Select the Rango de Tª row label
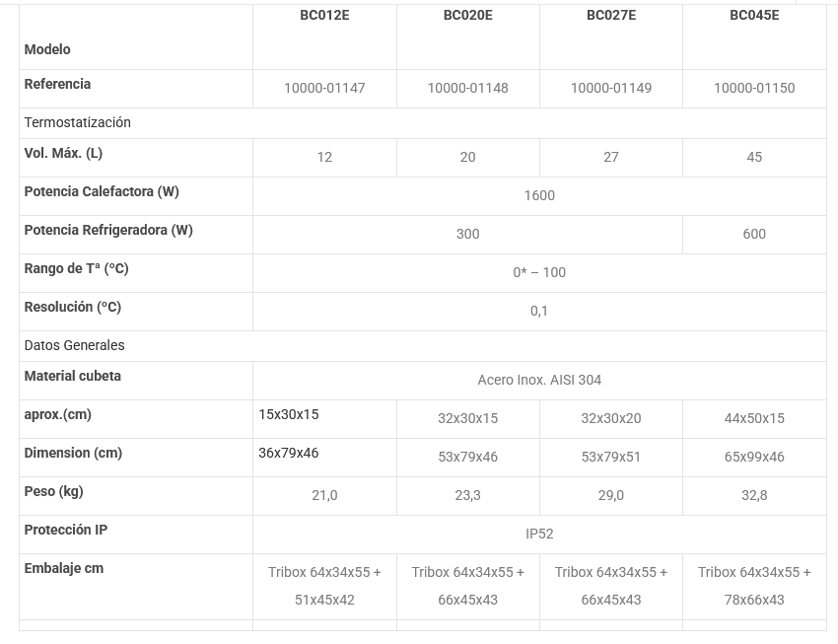Screen dimensions: 838x644 click(77, 269)
